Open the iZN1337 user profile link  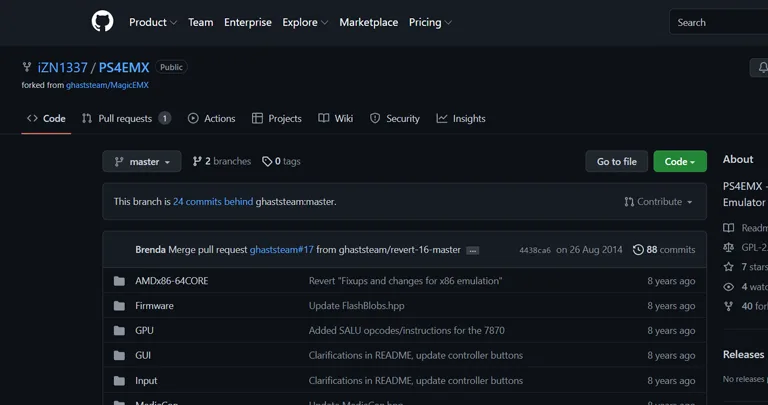[x=63, y=67]
